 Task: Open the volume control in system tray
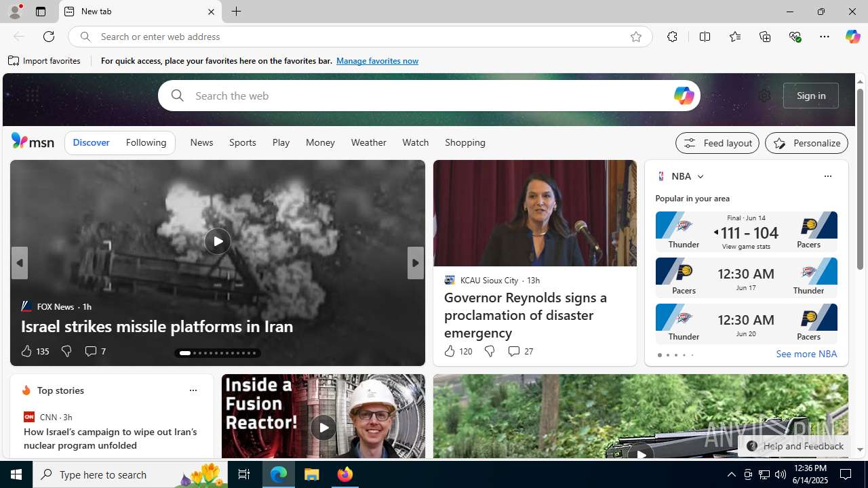[x=781, y=474]
